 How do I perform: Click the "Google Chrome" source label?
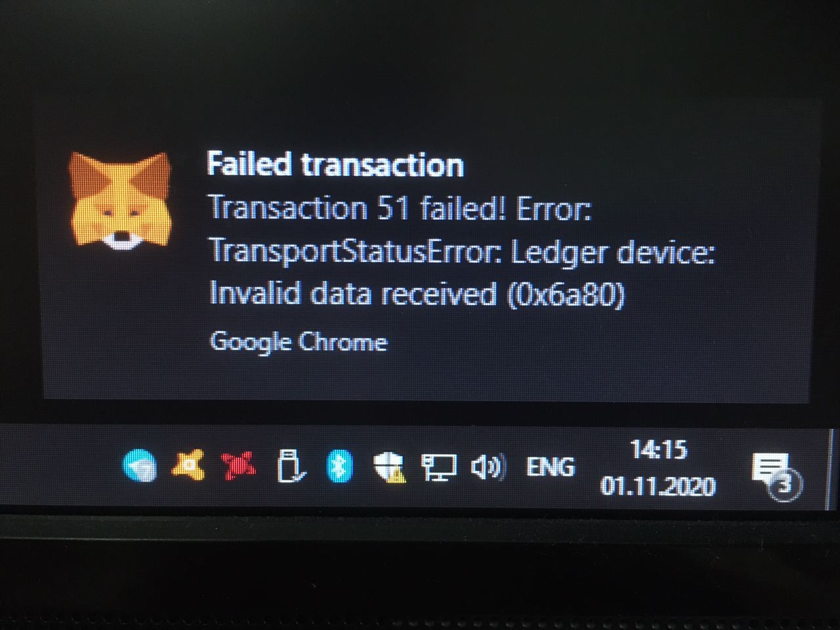pyautogui.click(x=299, y=341)
